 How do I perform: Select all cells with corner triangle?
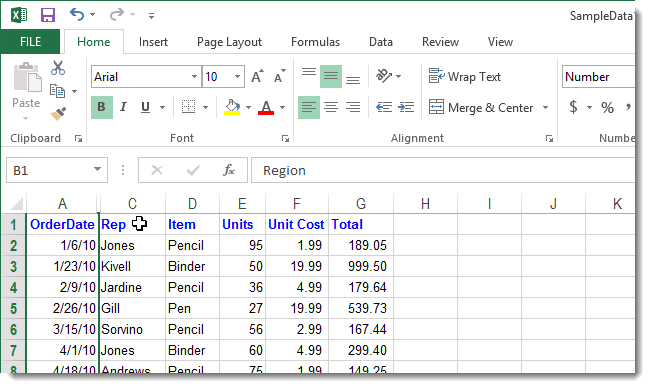14,203
